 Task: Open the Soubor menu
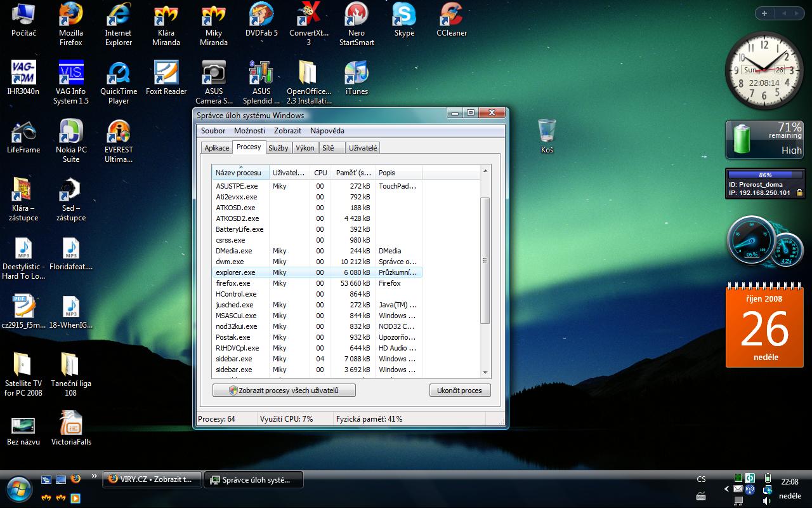tap(213, 131)
